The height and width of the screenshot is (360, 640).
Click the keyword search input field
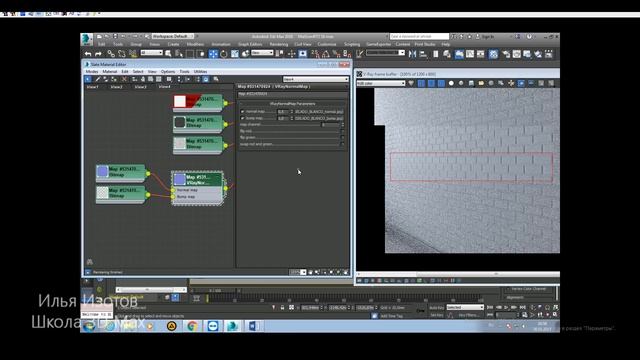click(x=419, y=36)
